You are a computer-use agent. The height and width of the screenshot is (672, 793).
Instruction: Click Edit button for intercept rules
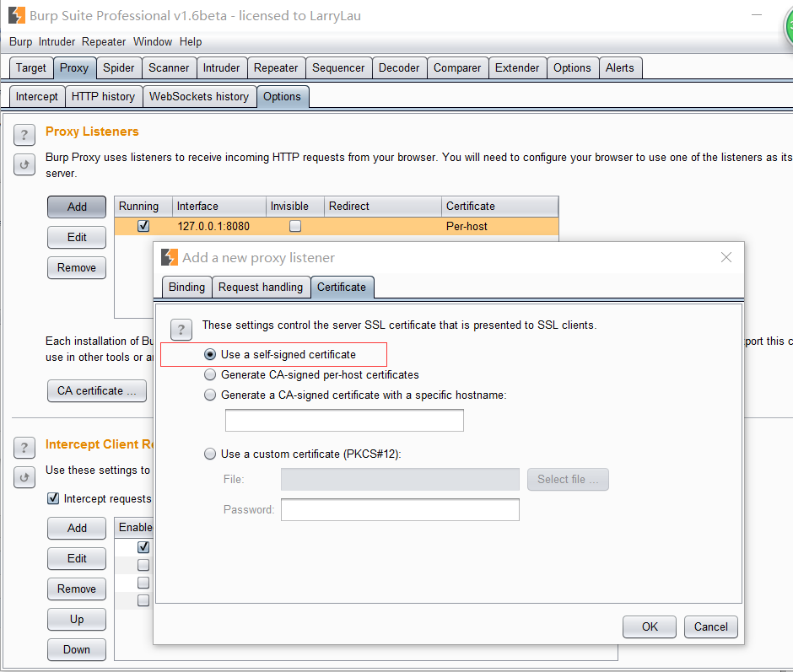(77, 558)
